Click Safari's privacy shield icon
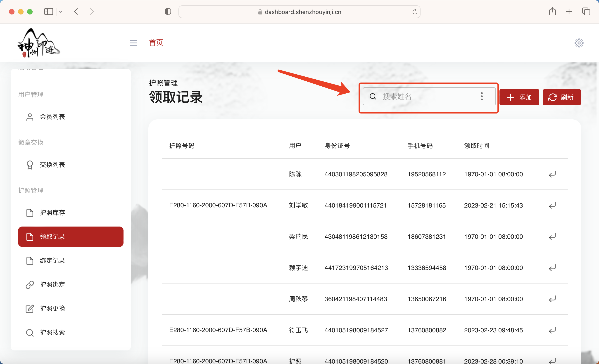This screenshot has width=599, height=364. click(168, 12)
